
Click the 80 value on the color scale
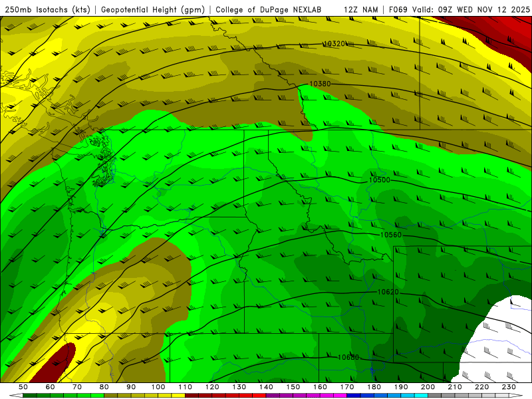point(104,387)
